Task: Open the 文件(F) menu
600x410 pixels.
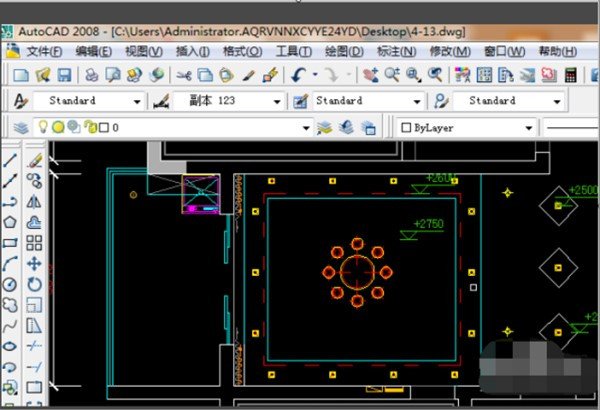Action: pyautogui.click(x=43, y=51)
